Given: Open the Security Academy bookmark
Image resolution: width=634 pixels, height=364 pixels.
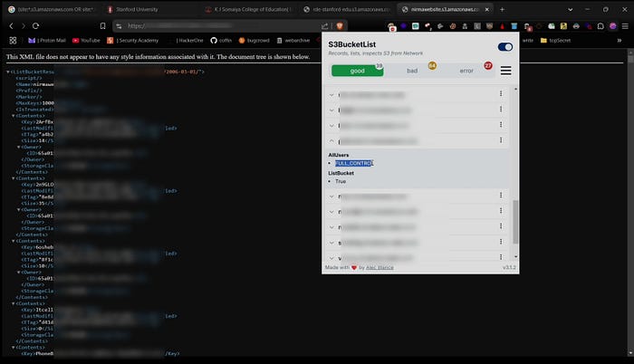Looking at the screenshot, I should point(132,41).
